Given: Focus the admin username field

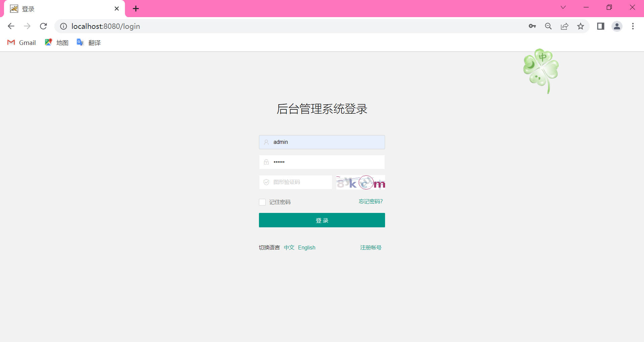Looking at the screenshot, I should point(322,142).
